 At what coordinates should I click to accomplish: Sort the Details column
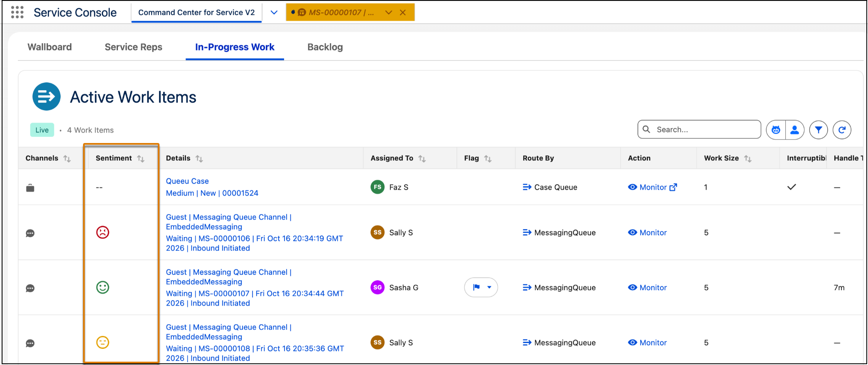point(199,158)
